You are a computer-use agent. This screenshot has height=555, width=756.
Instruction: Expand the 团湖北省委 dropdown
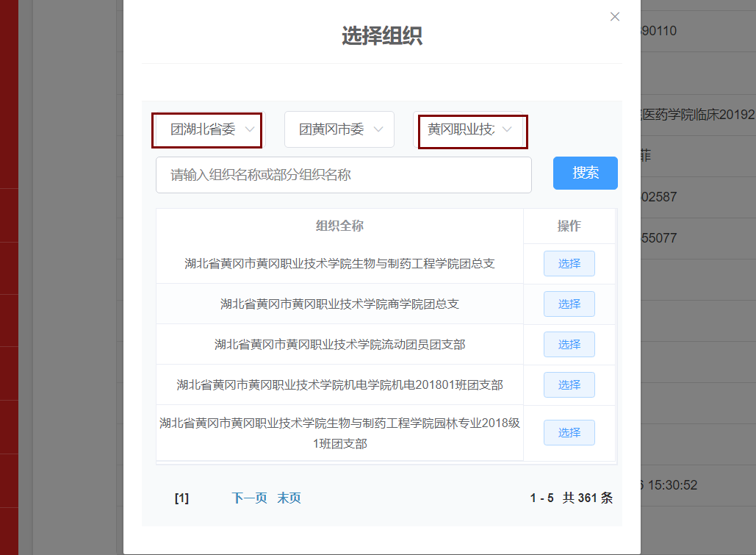[206, 129]
